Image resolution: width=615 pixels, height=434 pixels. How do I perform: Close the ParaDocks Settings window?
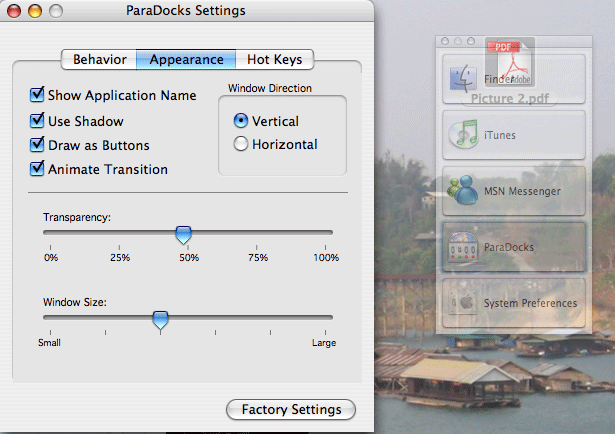pos(14,11)
